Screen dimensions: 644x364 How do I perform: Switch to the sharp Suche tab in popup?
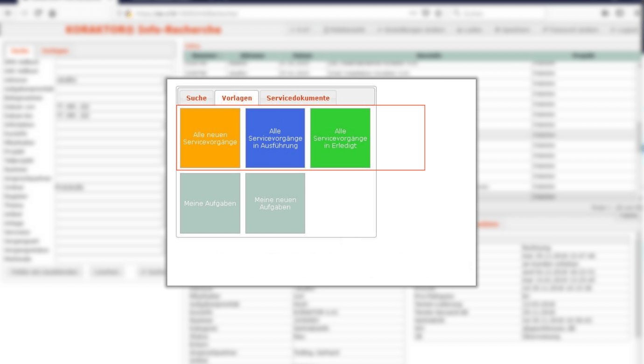(x=196, y=98)
